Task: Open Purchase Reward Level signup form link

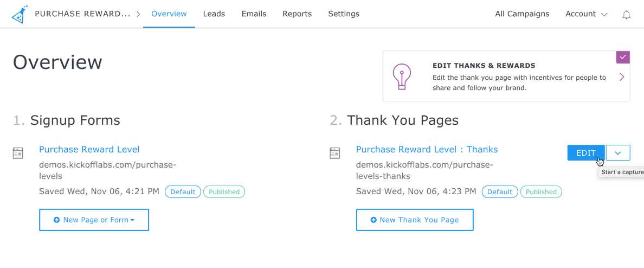Action: pyautogui.click(x=89, y=149)
